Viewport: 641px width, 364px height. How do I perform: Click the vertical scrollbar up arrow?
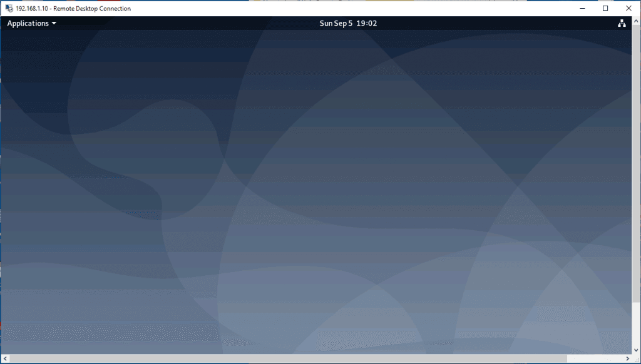(637, 21)
